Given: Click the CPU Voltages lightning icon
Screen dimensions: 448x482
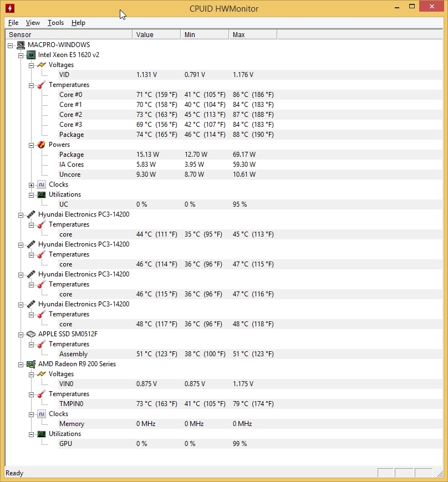Looking at the screenshot, I should (42, 65).
